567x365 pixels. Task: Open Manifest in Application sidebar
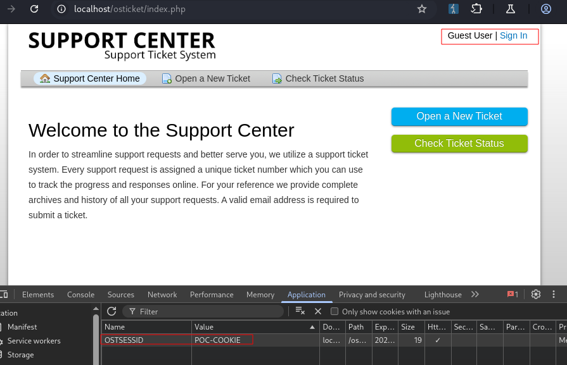(22, 327)
